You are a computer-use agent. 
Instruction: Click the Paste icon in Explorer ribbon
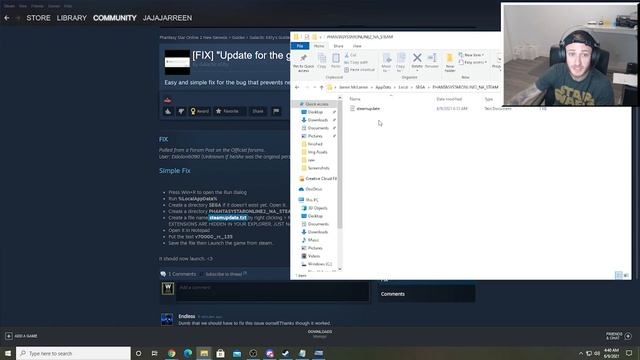click(336, 60)
